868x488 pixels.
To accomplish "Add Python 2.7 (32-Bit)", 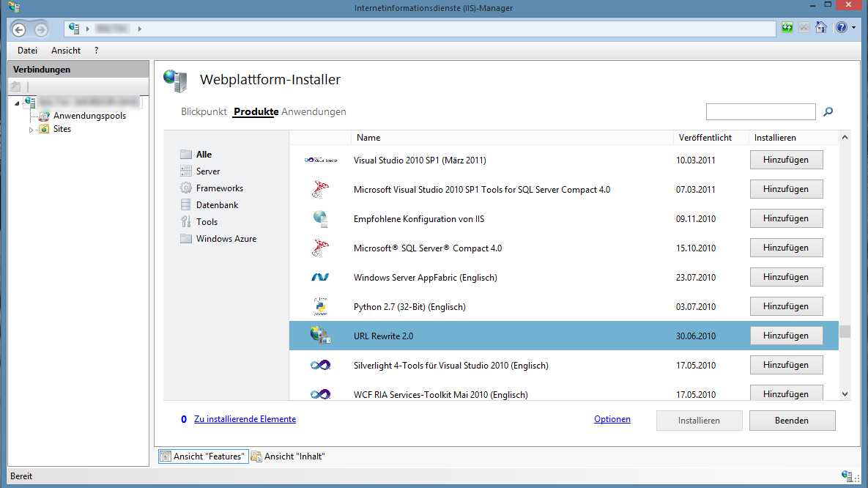I will tap(786, 306).
